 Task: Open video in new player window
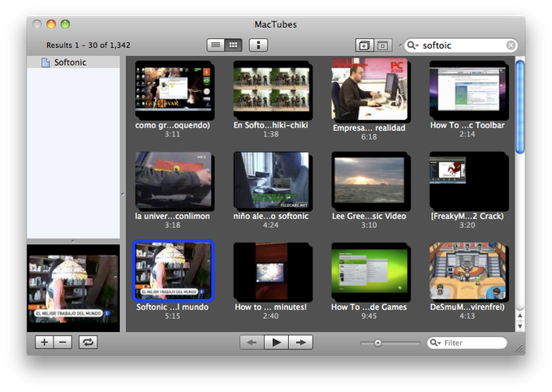[364, 45]
